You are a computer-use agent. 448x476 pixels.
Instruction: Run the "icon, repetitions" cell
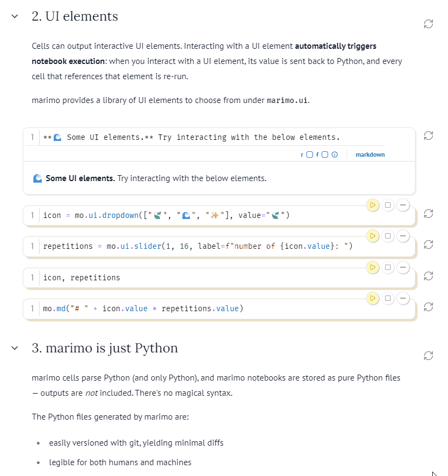click(373, 267)
